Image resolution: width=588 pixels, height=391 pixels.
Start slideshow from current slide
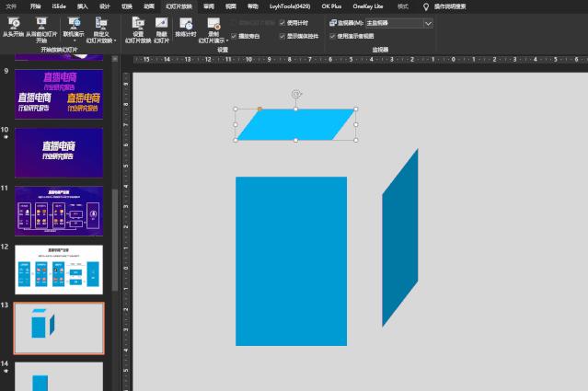41,22
